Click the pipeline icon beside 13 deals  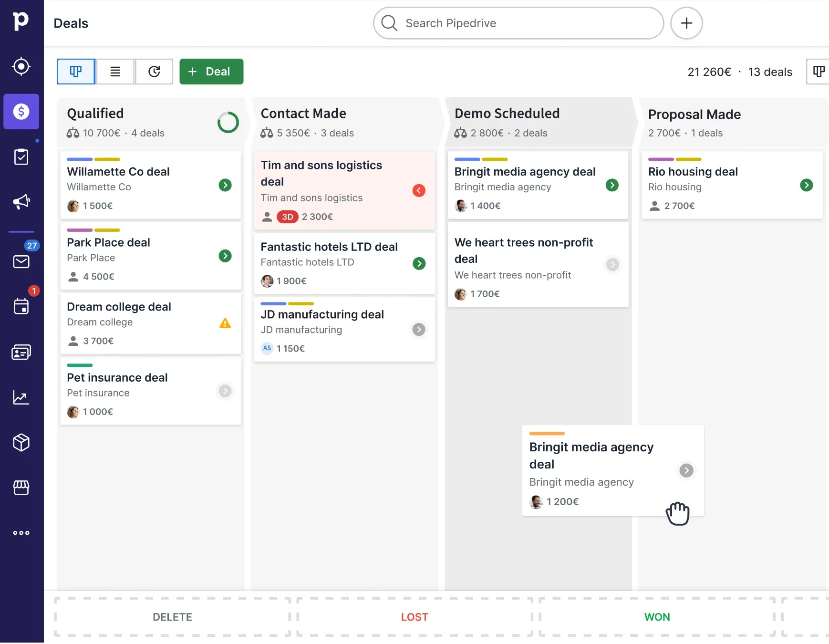point(819,72)
